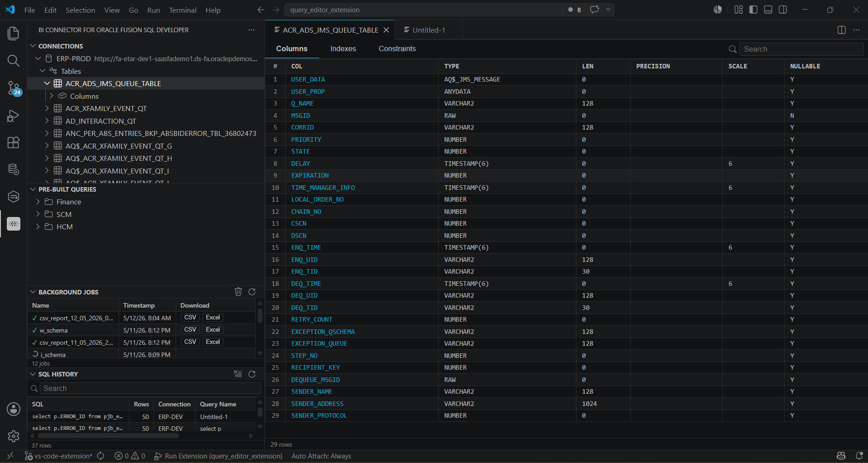Focus the columns Search field
This screenshot has width=868, height=463.
(801, 49)
